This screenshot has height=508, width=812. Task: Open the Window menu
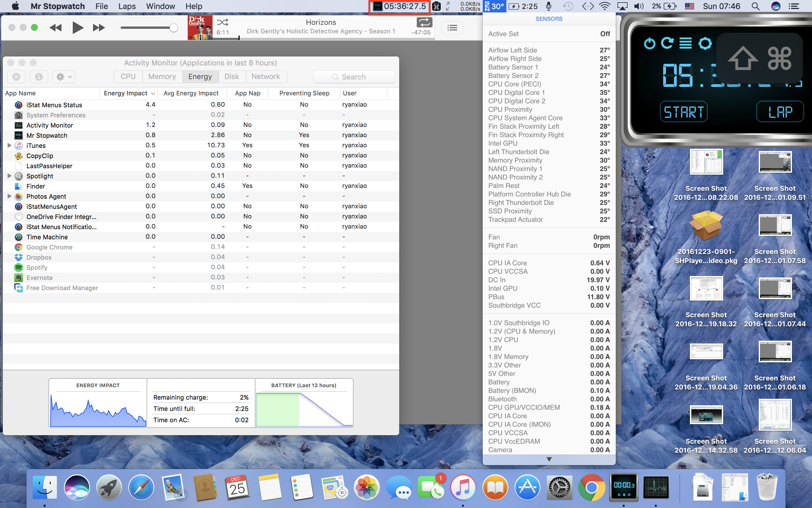coord(160,6)
